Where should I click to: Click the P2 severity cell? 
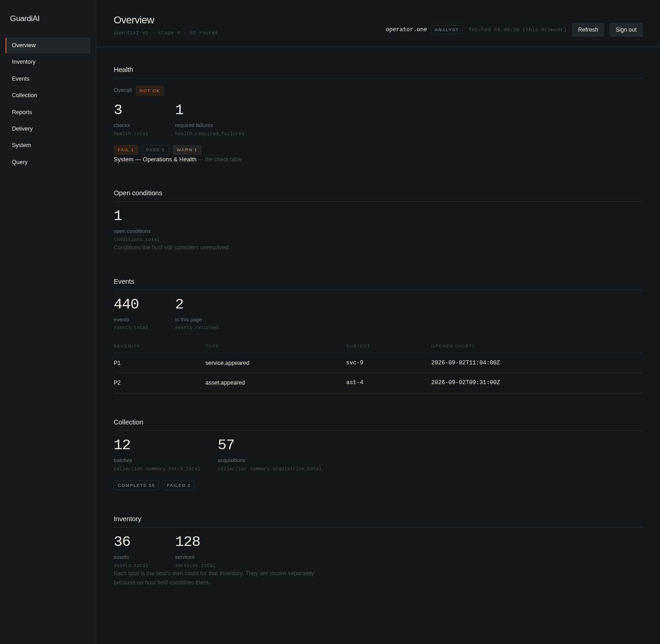pos(117,383)
